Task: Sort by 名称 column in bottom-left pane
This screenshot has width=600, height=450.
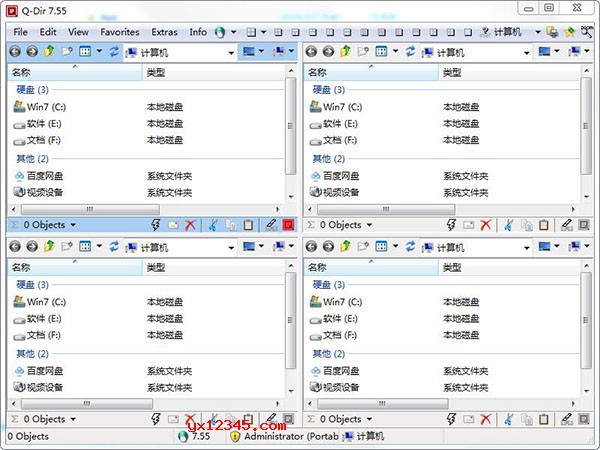Action: click(75, 267)
